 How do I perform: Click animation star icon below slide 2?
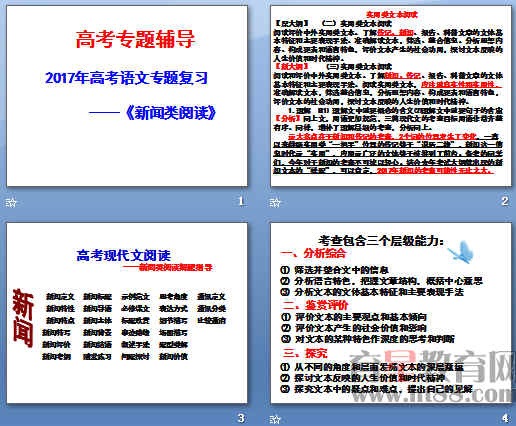(275, 202)
